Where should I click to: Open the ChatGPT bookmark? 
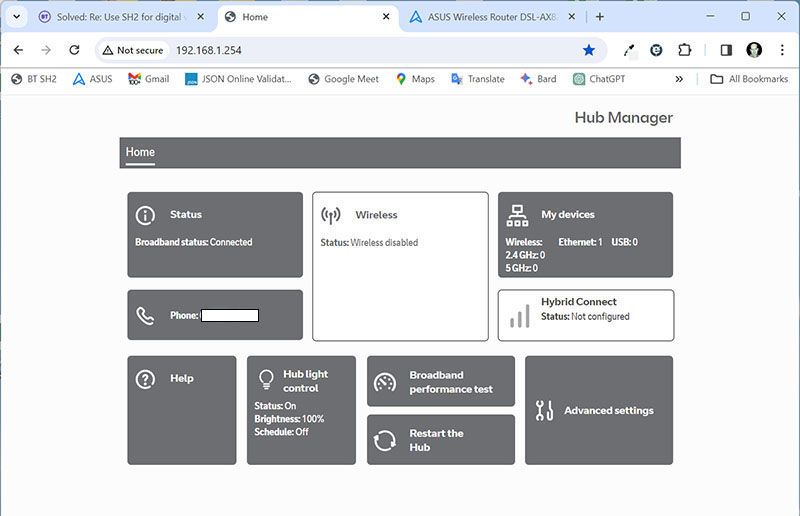point(600,79)
